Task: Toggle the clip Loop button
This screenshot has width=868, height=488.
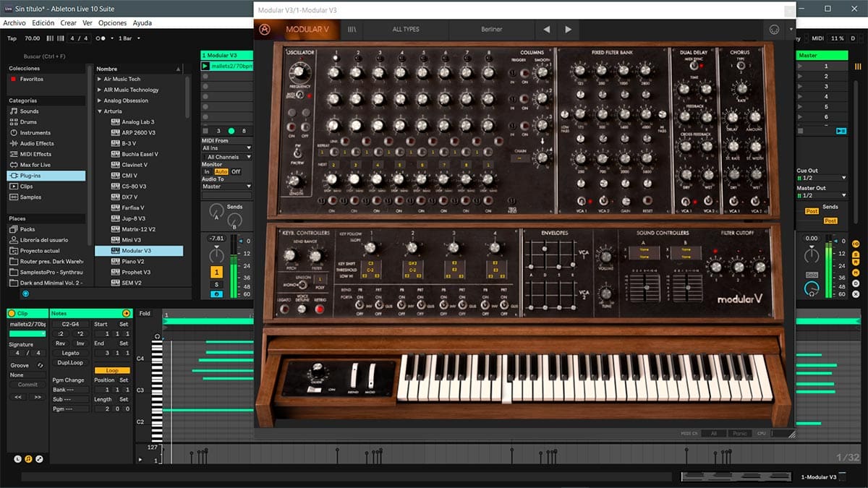Action: (112, 370)
